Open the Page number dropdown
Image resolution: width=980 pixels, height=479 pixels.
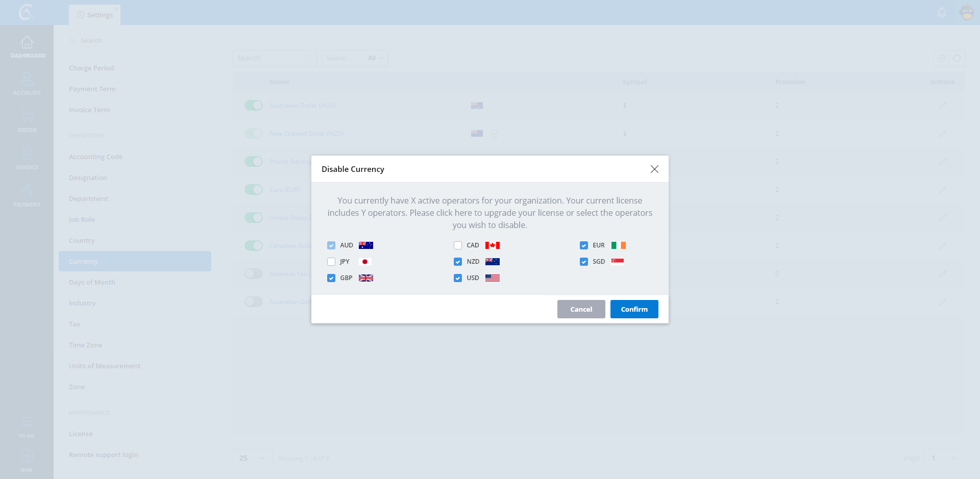pos(944,458)
